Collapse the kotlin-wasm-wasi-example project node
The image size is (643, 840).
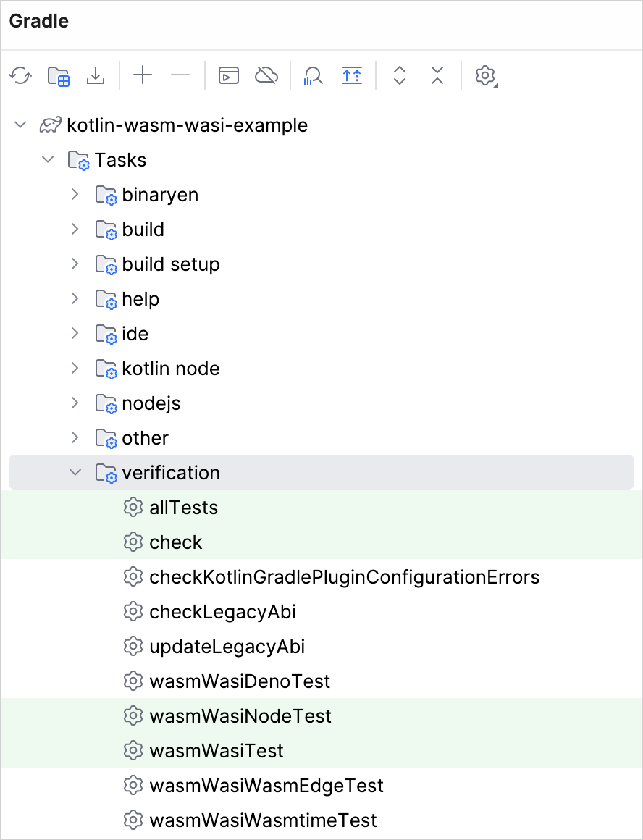pyautogui.click(x=20, y=125)
